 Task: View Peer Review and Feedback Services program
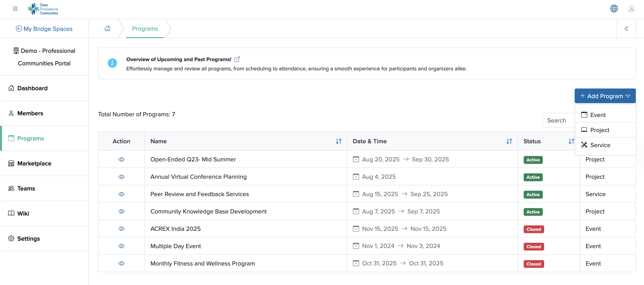121,194
